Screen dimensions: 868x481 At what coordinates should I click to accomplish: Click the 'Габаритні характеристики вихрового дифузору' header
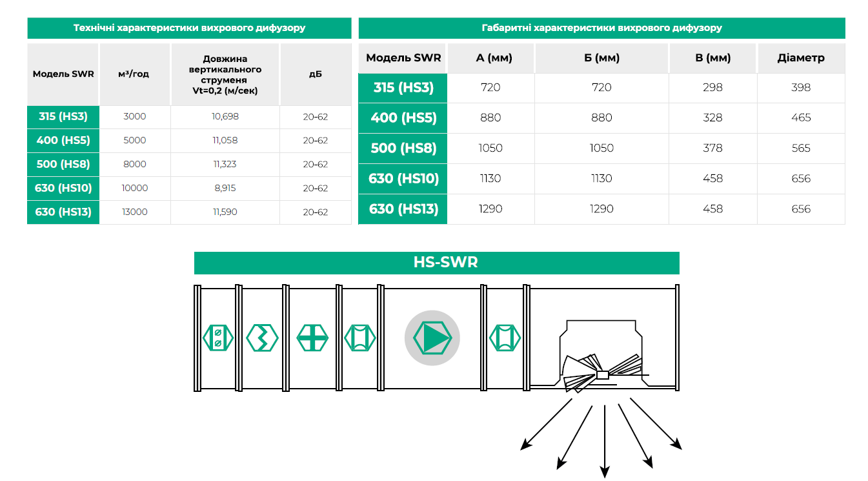tap(601, 28)
